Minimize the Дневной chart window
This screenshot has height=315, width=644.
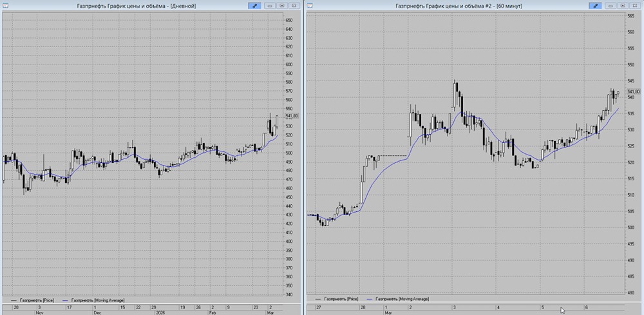click(x=270, y=6)
